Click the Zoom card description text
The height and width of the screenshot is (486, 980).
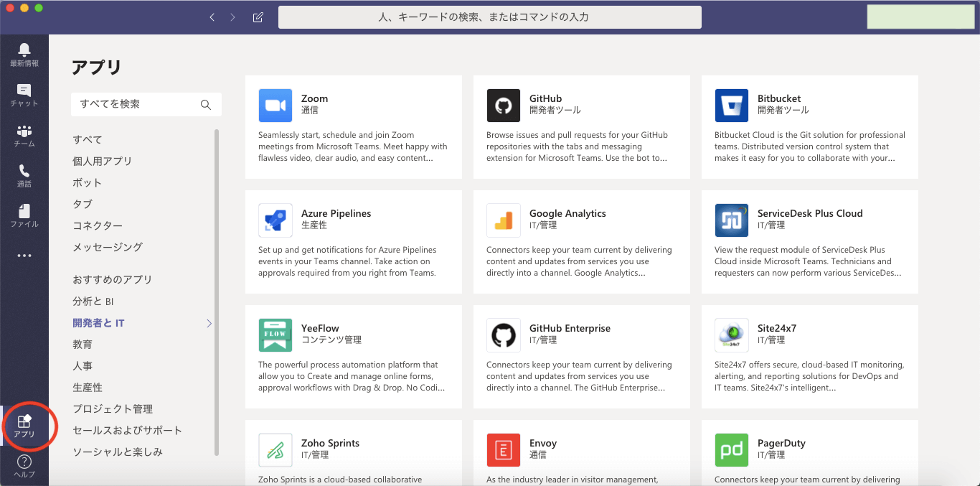(x=353, y=146)
